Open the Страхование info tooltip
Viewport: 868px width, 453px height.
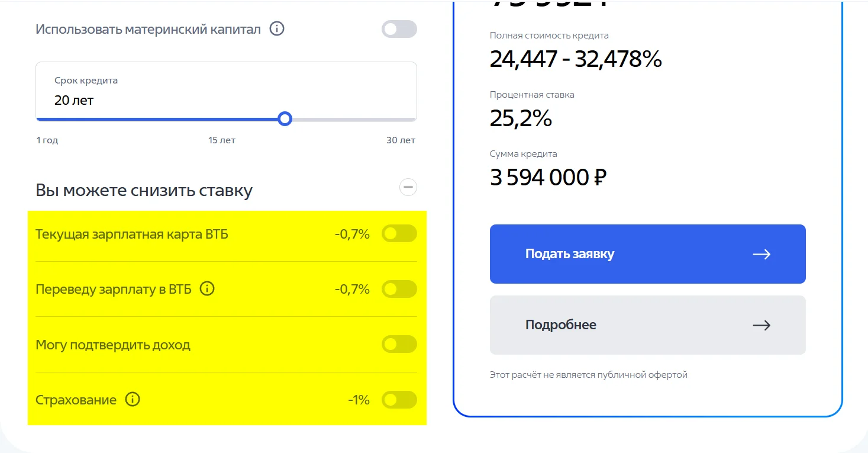(131, 399)
